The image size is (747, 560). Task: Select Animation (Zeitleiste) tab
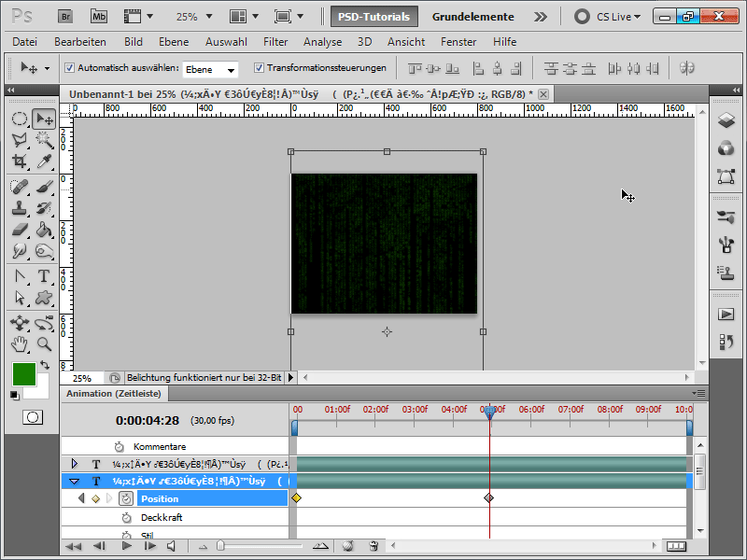(x=114, y=393)
